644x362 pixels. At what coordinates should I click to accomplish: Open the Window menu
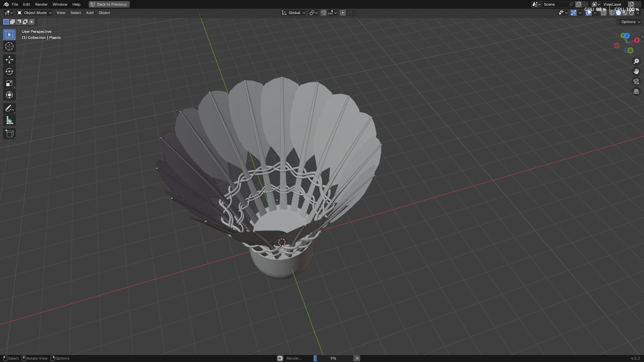[x=60, y=4]
